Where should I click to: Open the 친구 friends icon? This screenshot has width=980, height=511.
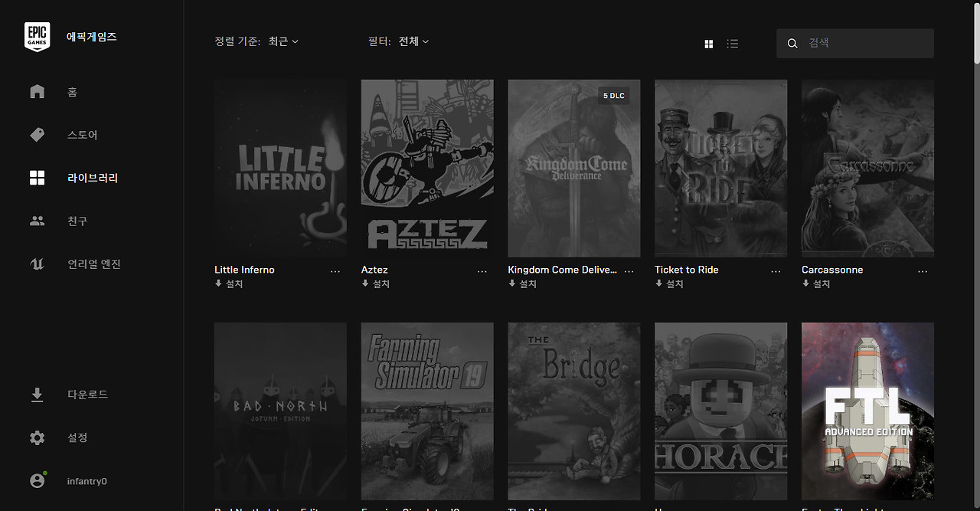pyautogui.click(x=37, y=221)
